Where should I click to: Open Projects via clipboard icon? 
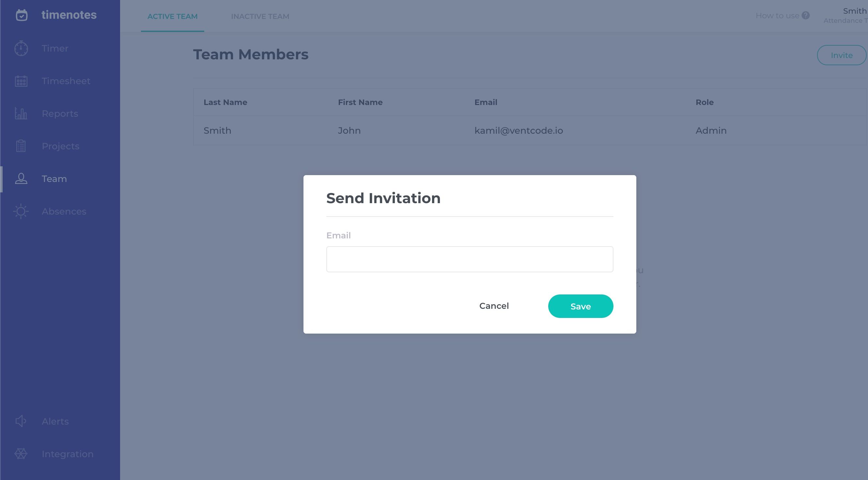point(21,146)
